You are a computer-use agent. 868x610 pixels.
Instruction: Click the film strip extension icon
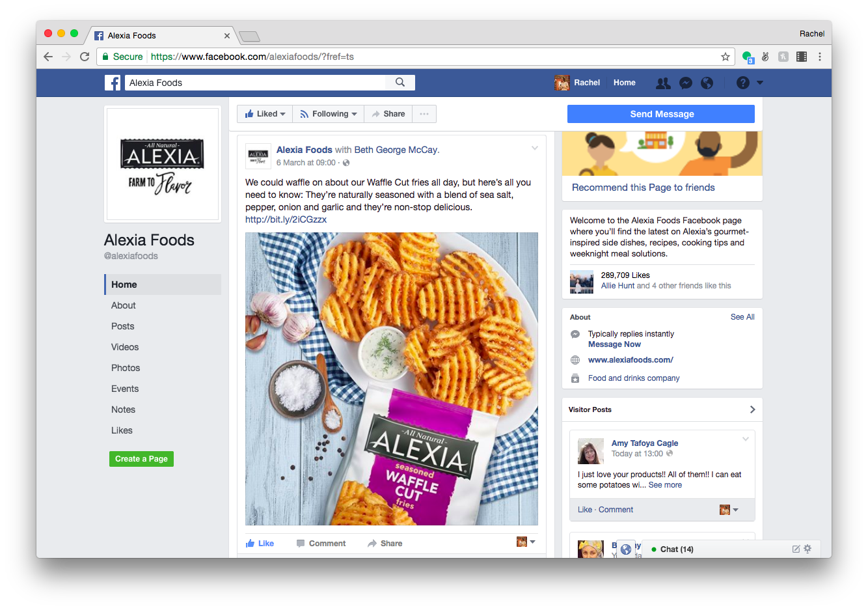point(802,57)
